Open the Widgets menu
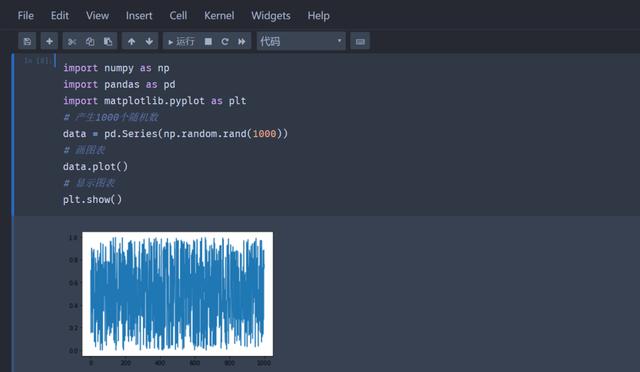This screenshot has width=640, height=372. [271, 16]
